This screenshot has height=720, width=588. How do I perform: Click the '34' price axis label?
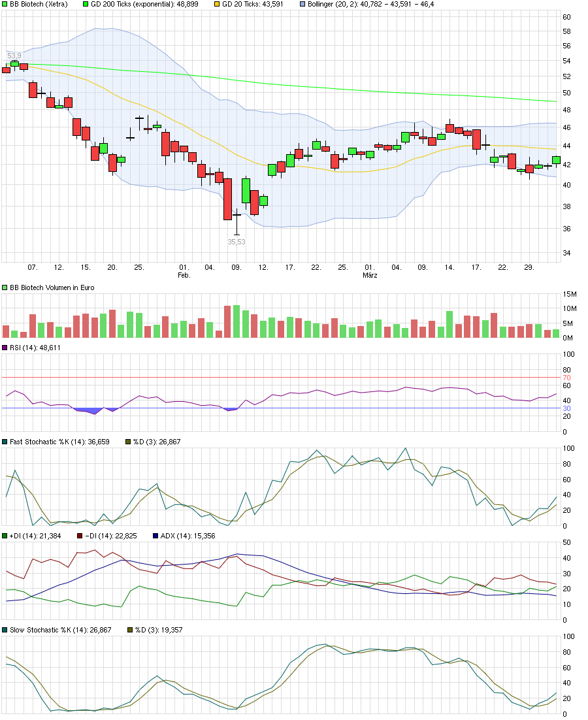click(x=567, y=254)
